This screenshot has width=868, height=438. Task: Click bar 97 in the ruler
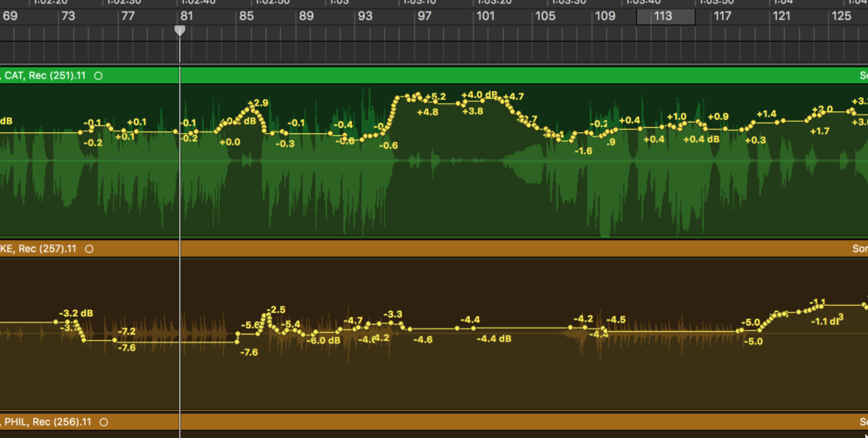pyautogui.click(x=424, y=16)
